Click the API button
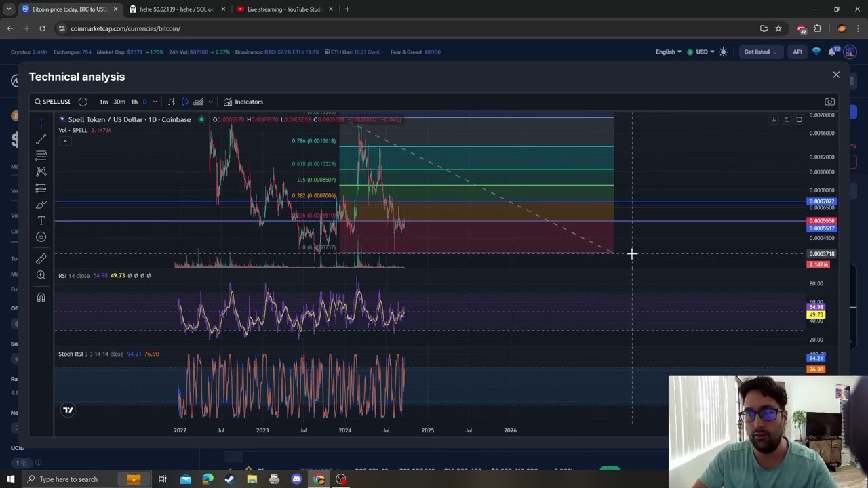The width and height of the screenshot is (868, 488). (797, 52)
